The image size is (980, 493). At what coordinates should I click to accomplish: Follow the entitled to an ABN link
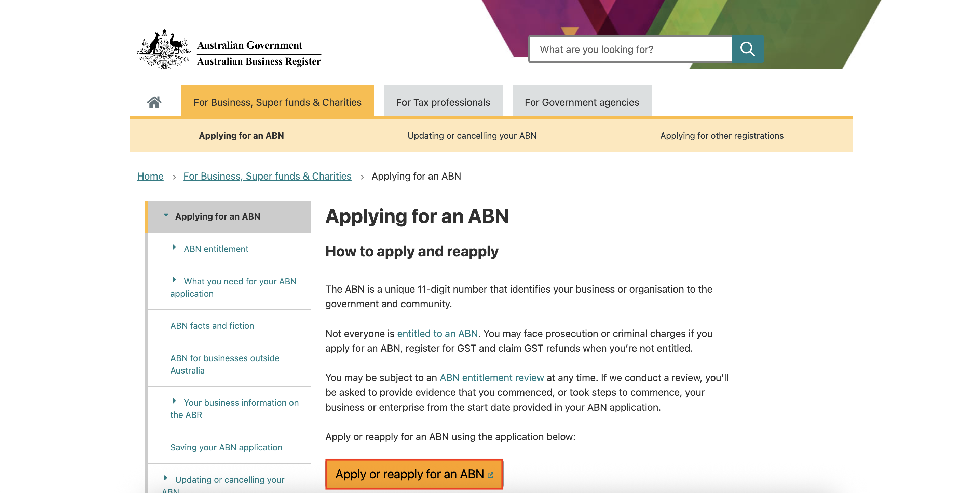(437, 333)
